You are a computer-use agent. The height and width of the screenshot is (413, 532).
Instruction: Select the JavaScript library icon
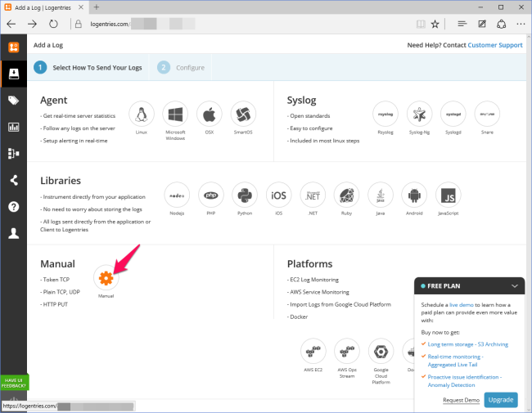(449, 195)
